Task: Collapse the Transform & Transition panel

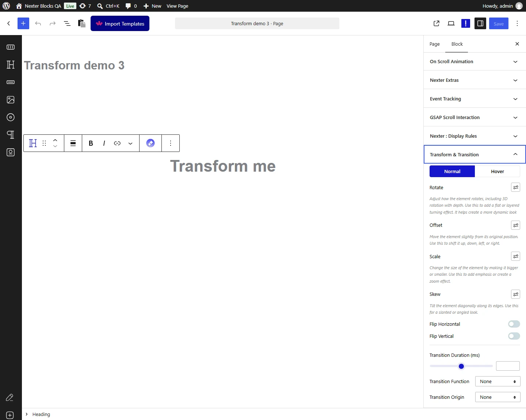Action: point(475,154)
